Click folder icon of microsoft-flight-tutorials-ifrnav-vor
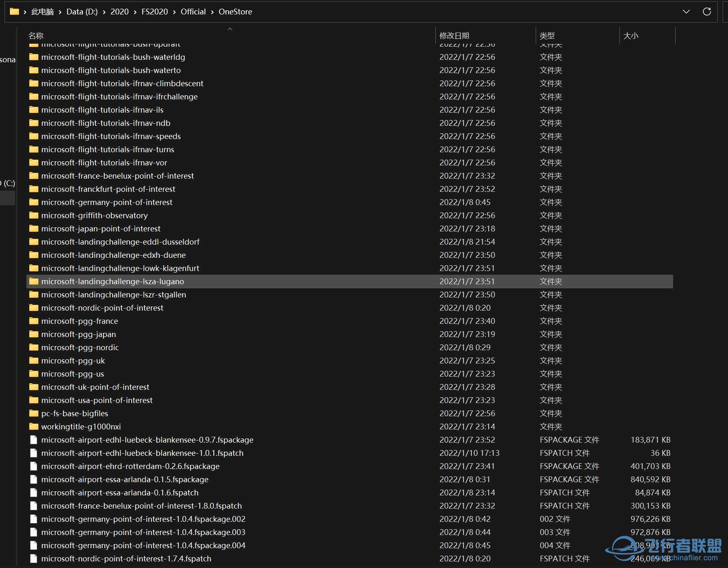 tap(34, 163)
